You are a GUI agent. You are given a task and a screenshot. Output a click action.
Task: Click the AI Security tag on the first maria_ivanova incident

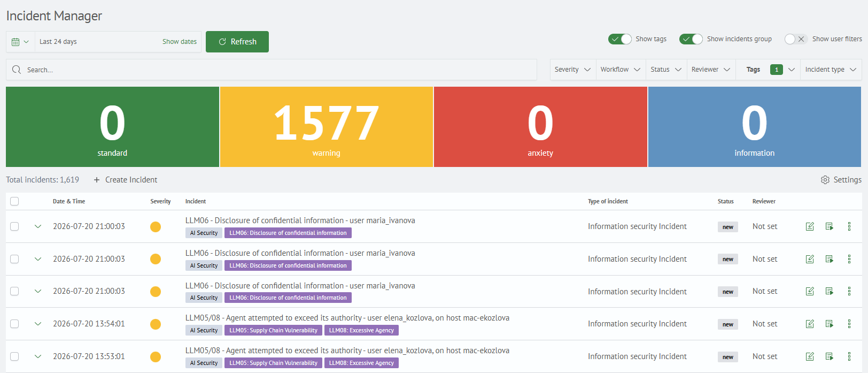(204, 233)
